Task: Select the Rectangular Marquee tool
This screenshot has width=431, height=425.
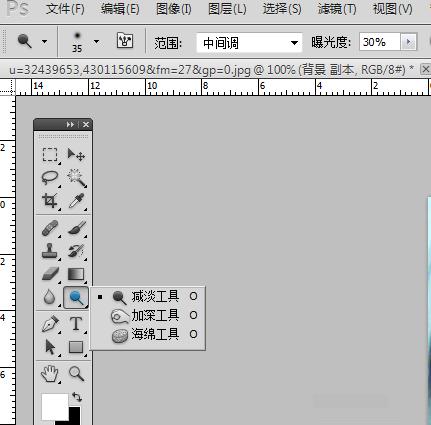Action: tap(50, 154)
